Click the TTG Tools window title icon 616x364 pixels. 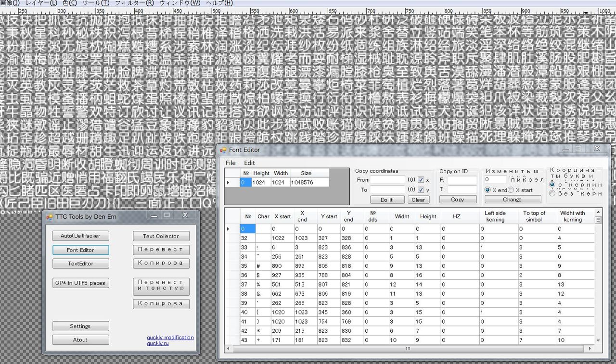tap(49, 217)
